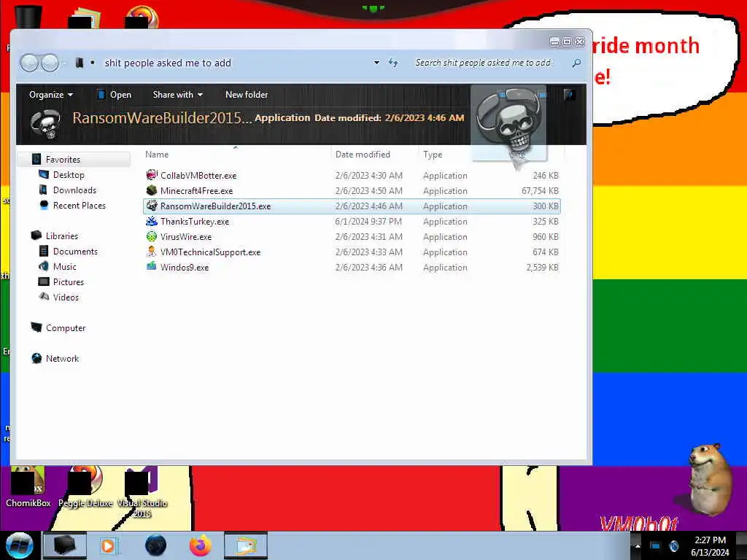Open the dark globe browser taskbar icon
Viewport: 747px width, 560px height.
click(156, 545)
